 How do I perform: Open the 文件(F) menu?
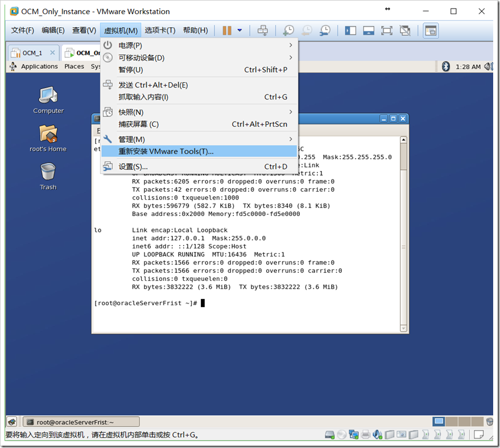pos(22,30)
